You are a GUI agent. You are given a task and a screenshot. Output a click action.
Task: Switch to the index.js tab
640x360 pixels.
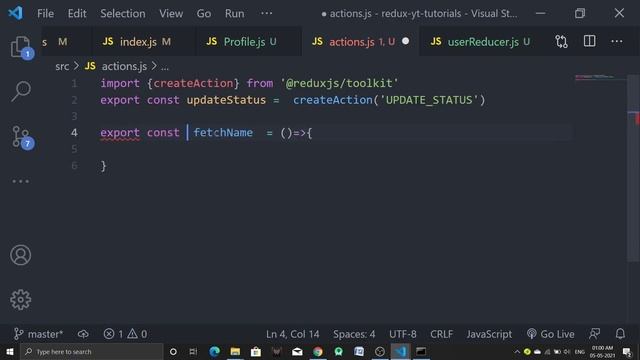[x=144, y=42]
